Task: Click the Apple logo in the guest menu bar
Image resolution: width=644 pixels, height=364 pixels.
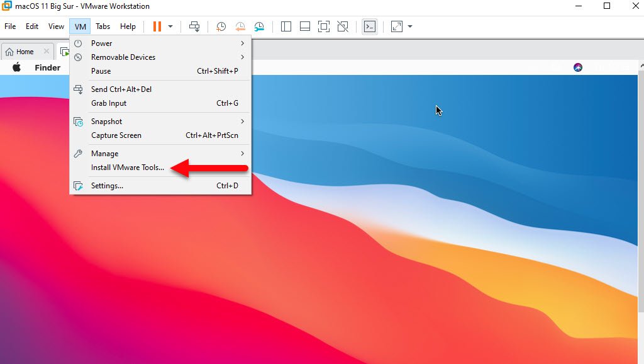Action: click(16, 67)
